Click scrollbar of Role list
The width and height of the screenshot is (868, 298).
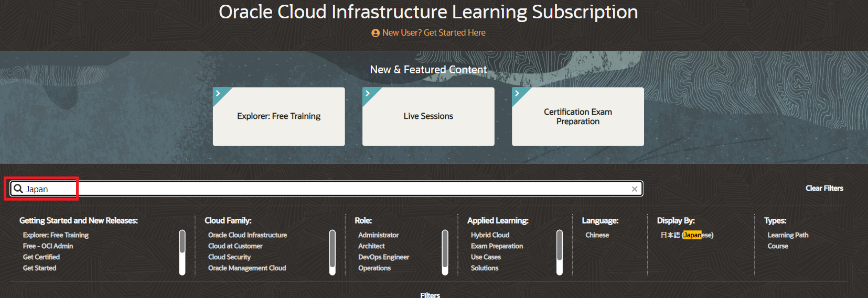pos(445,252)
